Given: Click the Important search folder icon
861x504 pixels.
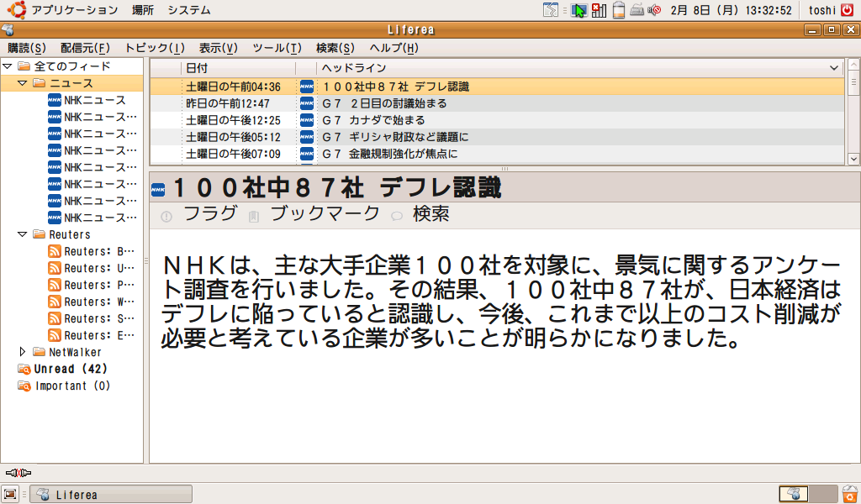Looking at the screenshot, I should click(24, 386).
